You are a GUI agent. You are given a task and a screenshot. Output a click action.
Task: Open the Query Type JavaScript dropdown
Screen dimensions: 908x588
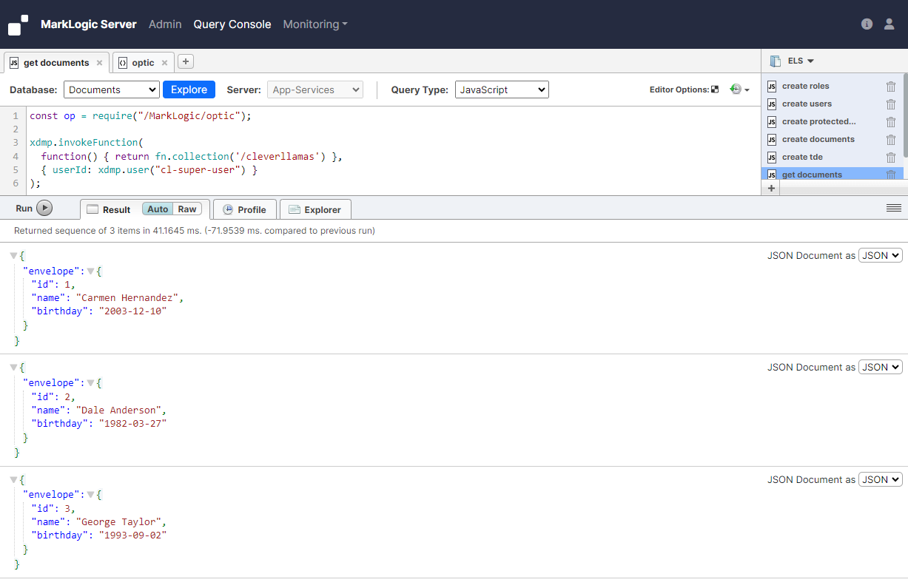(x=501, y=89)
